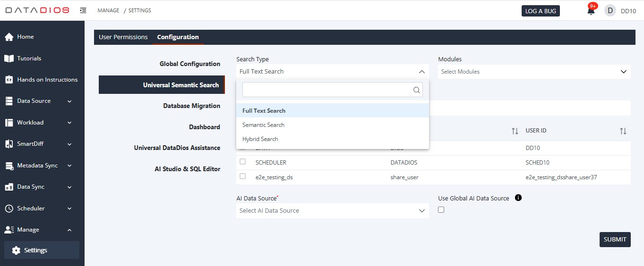Click the Settings gear icon
Screen dimensions: 644x266
(16, 250)
